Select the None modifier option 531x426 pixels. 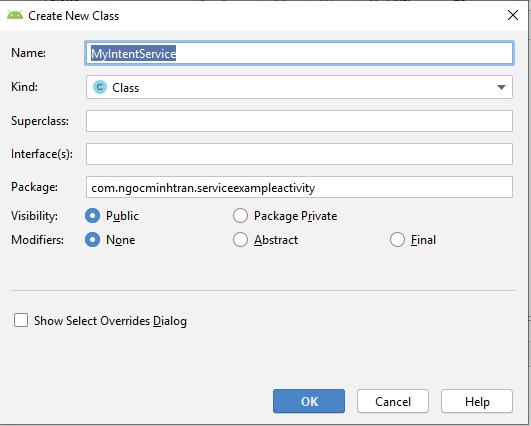click(92, 240)
